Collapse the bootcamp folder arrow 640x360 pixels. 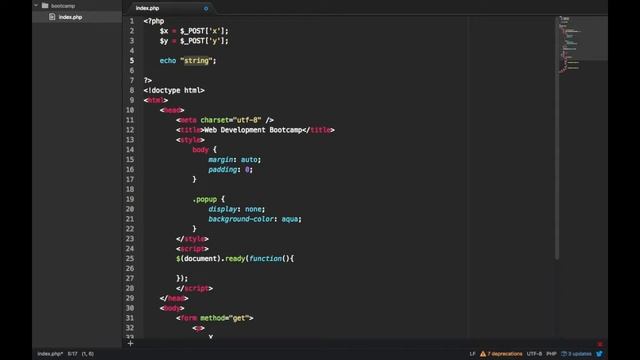pyautogui.click(x=36, y=5)
